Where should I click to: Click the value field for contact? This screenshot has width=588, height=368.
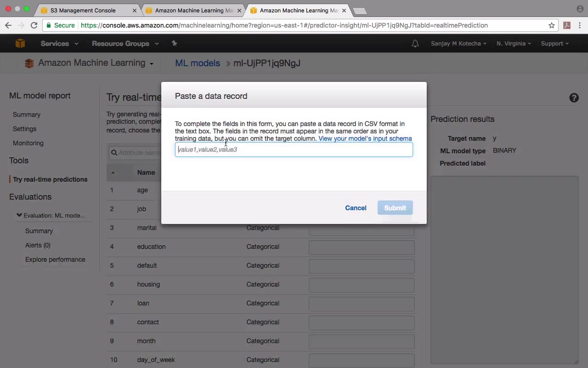pyautogui.click(x=362, y=322)
